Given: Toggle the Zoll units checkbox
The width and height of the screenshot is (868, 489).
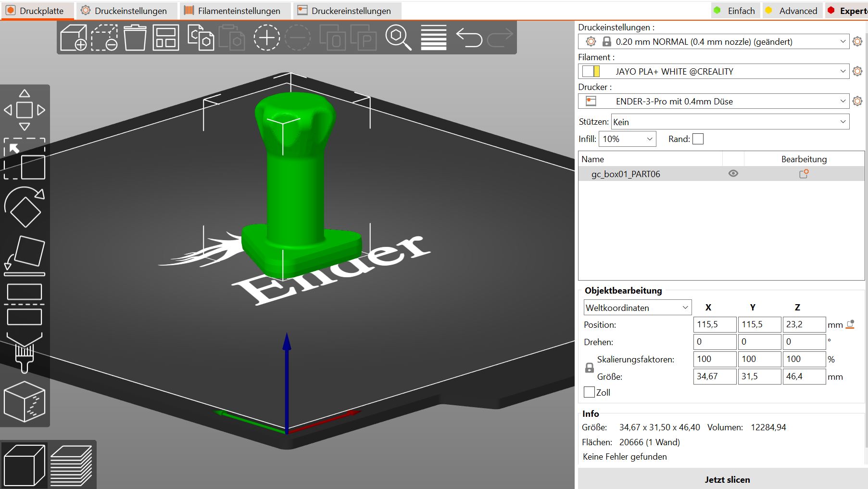Looking at the screenshot, I should (589, 392).
